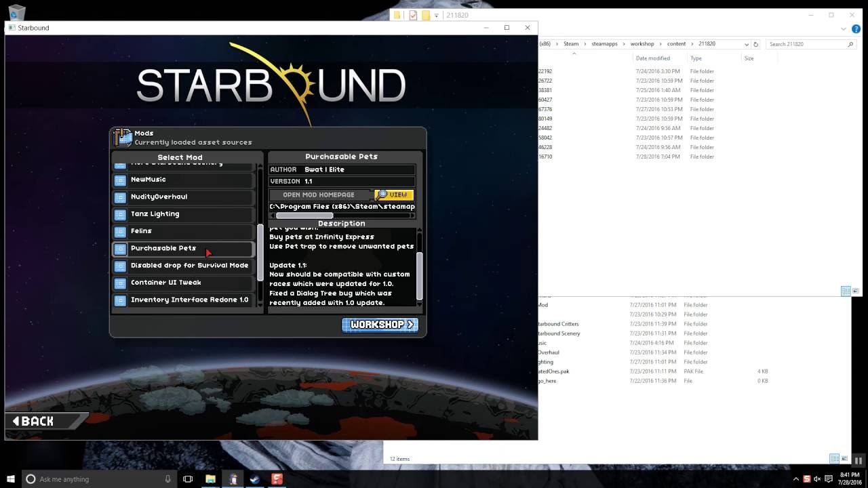Viewport: 868px width, 488px height.
Task: Click left arrow of mod path scrollbar
Action: tap(272, 216)
